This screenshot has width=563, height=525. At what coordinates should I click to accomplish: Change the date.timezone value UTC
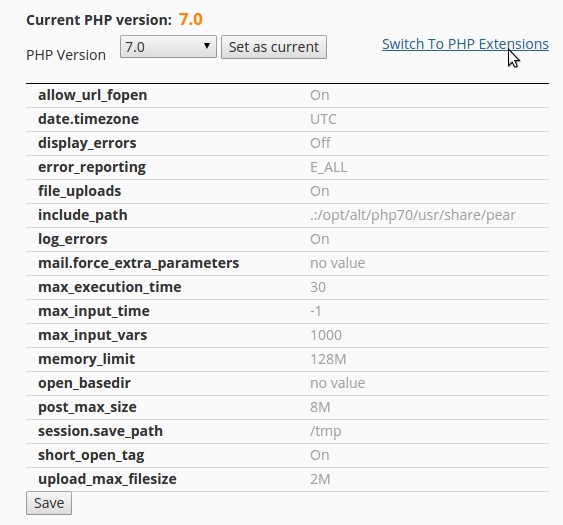[x=323, y=119]
